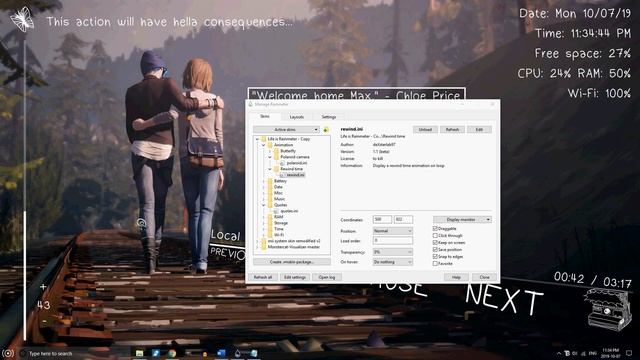
Task: Click the taskbar clock and date
Action: tap(610, 353)
